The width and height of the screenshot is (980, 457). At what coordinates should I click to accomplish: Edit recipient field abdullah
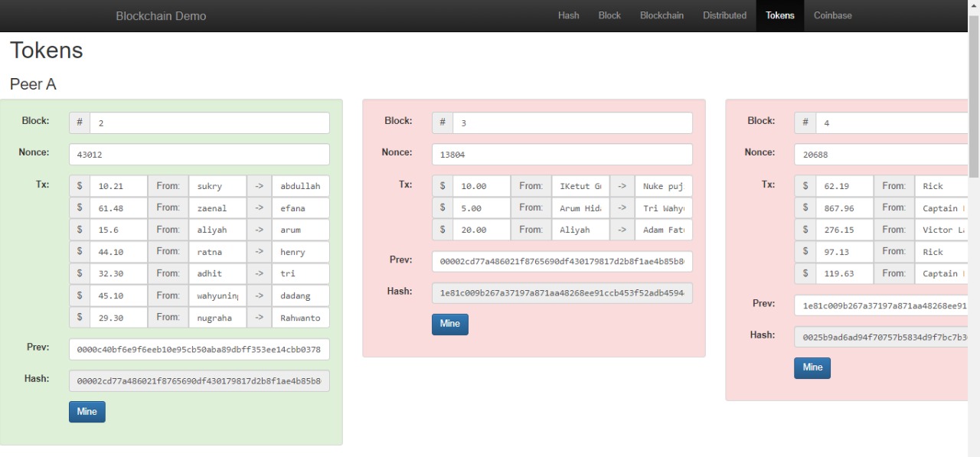pos(301,186)
